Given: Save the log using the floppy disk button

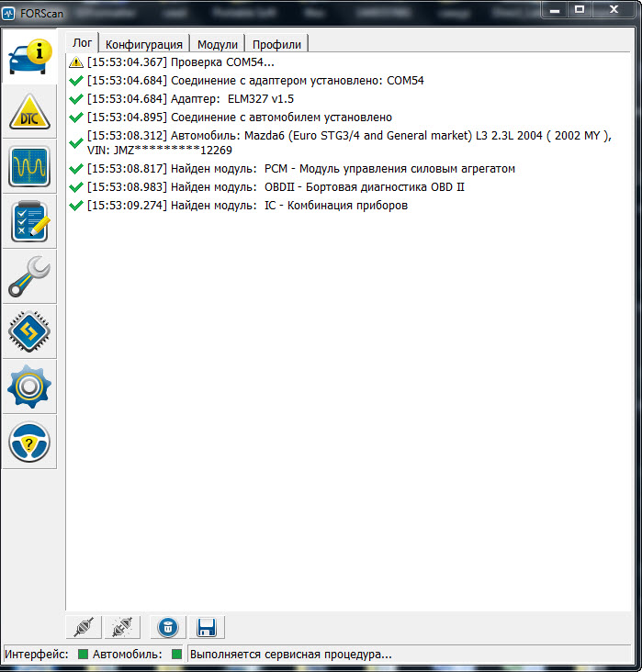Looking at the screenshot, I should (206, 628).
